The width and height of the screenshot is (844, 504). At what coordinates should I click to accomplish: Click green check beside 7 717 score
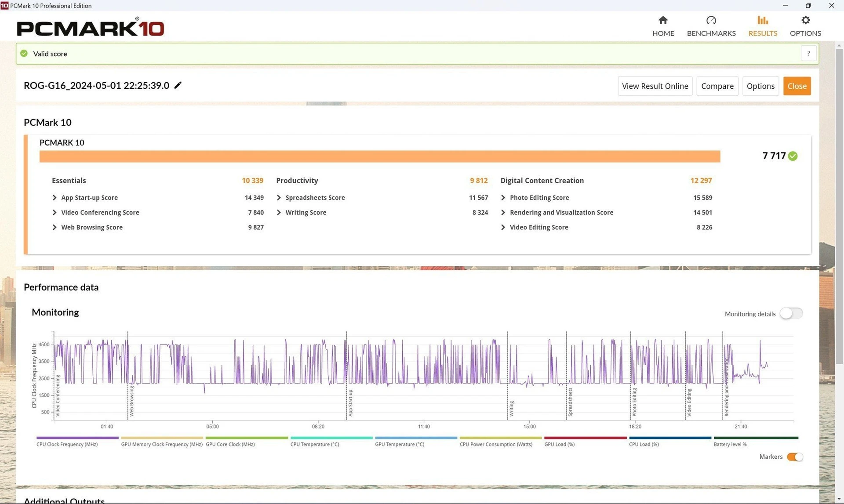[793, 156]
